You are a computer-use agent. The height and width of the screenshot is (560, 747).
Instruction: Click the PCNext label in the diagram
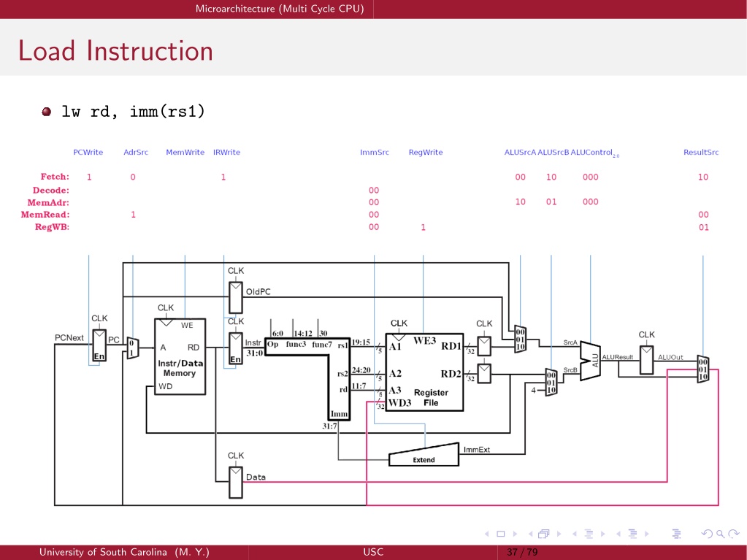click(x=69, y=337)
